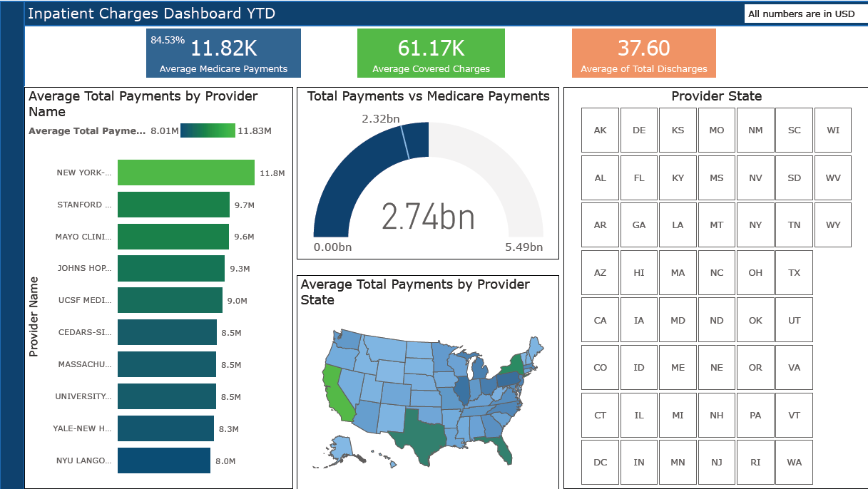Filter by the NY state tile

tap(755, 225)
